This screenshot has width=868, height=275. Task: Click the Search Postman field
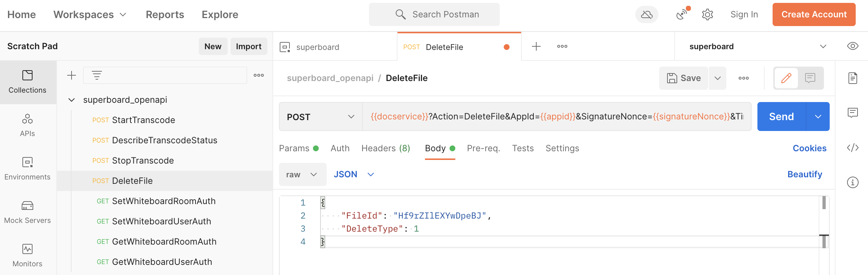tap(434, 14)
